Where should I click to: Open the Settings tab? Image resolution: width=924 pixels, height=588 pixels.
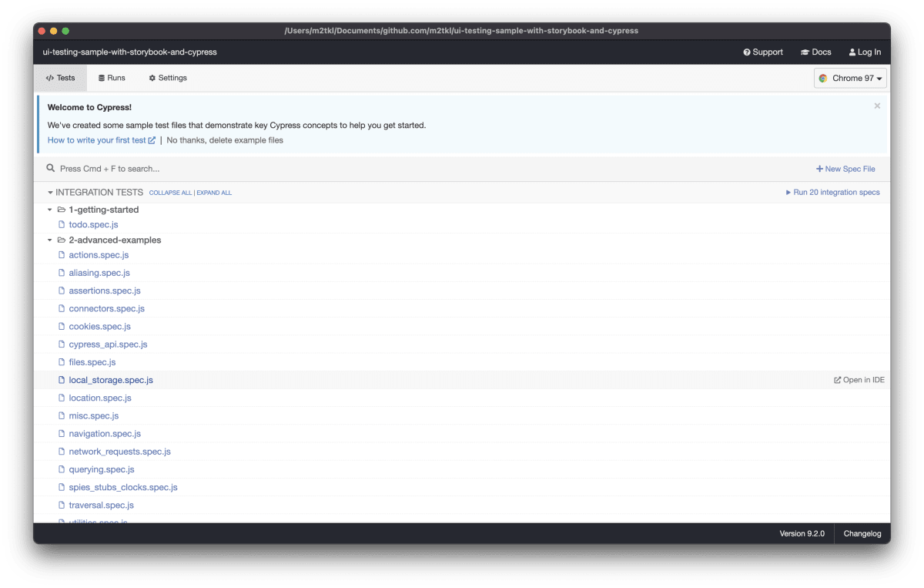(168, 78)
